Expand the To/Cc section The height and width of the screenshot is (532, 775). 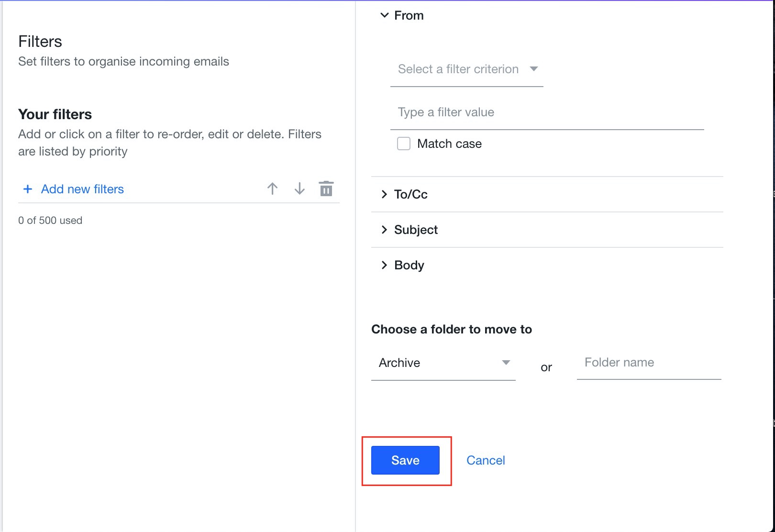[547, 194]
